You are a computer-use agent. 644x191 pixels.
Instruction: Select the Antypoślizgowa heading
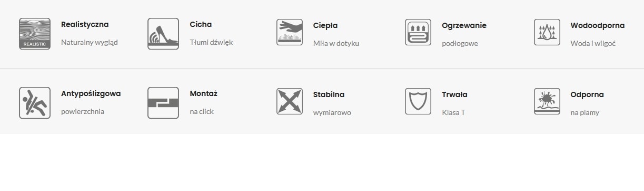coord(91,94)
